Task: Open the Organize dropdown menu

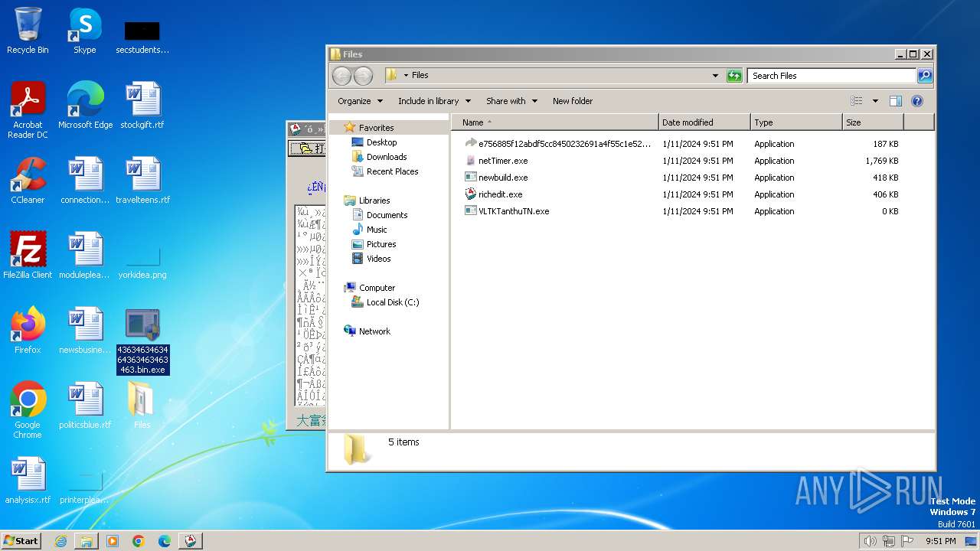Action: (360, 101)
